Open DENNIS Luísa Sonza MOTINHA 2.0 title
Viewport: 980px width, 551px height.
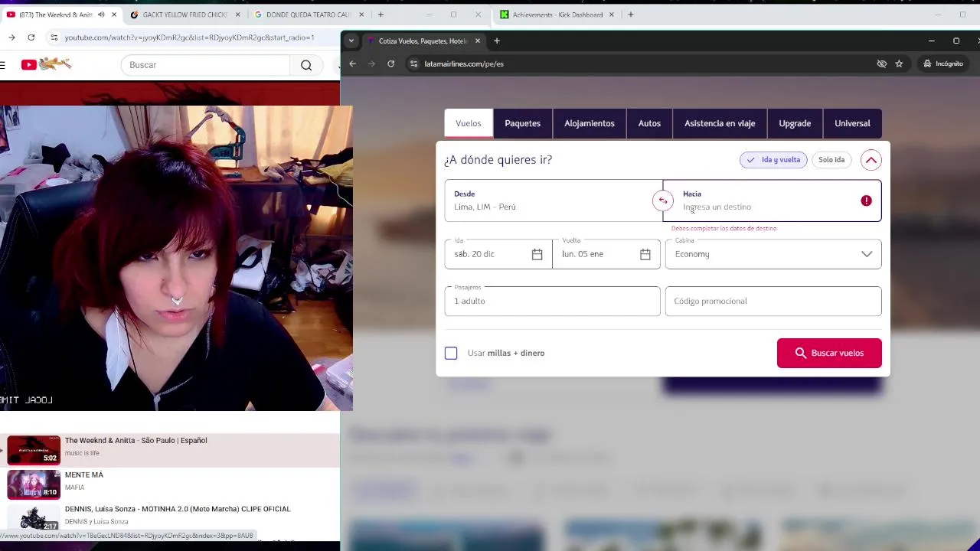[178, 509]
